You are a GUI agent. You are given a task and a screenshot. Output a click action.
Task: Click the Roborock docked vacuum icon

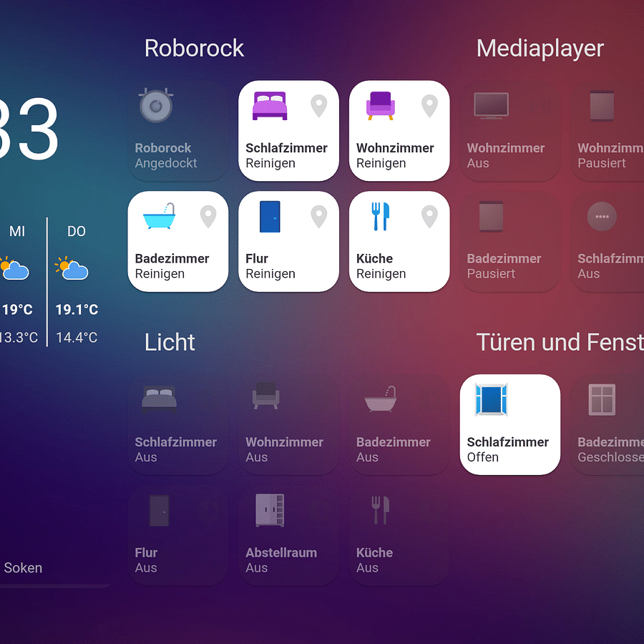[155, 106]
